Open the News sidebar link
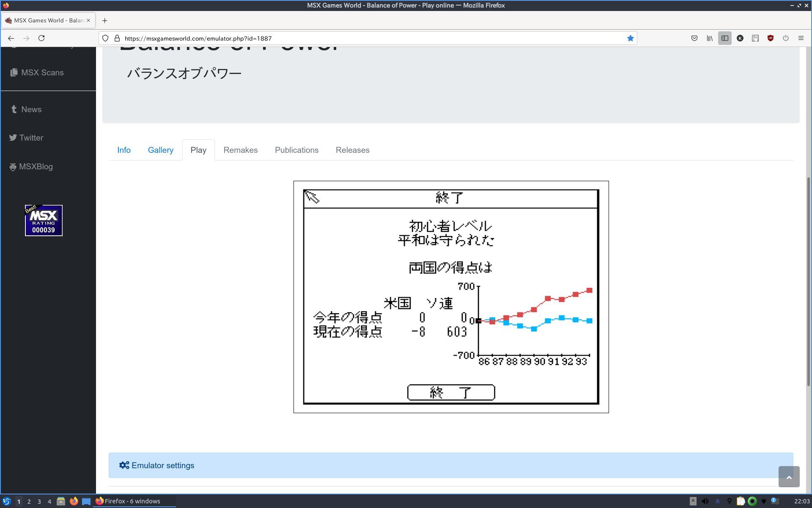 [26, 109]
